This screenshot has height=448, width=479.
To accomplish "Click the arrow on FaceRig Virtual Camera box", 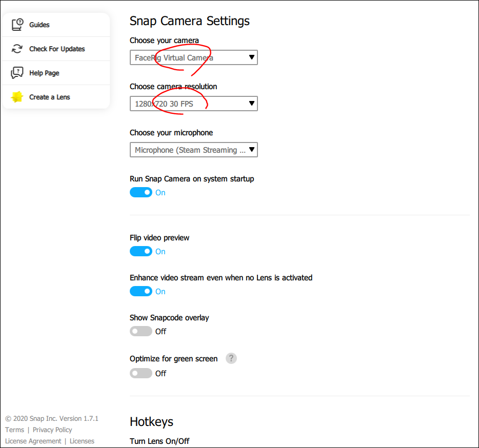I will click(252, 57).
